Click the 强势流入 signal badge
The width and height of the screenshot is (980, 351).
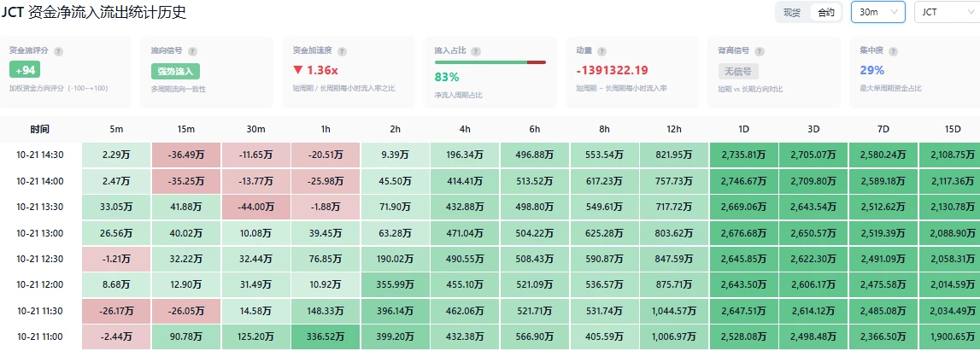click(175, 71)
